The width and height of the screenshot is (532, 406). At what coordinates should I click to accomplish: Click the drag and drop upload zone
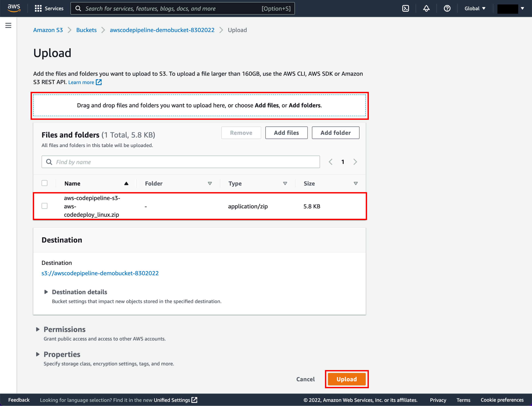(x=199, y=105)
